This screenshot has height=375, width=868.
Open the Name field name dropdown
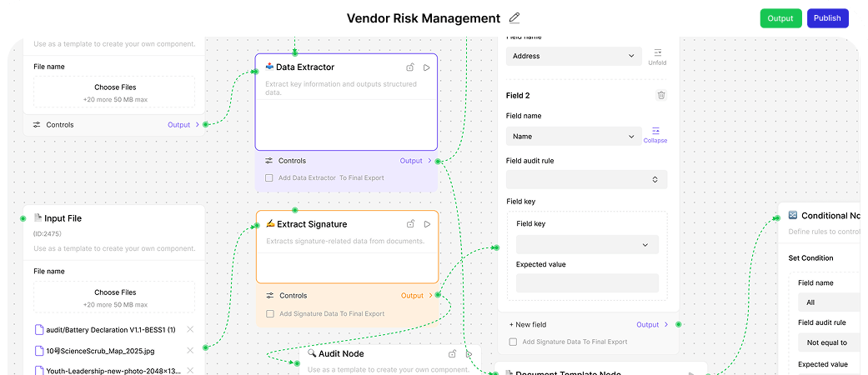[x=574, y=136]
